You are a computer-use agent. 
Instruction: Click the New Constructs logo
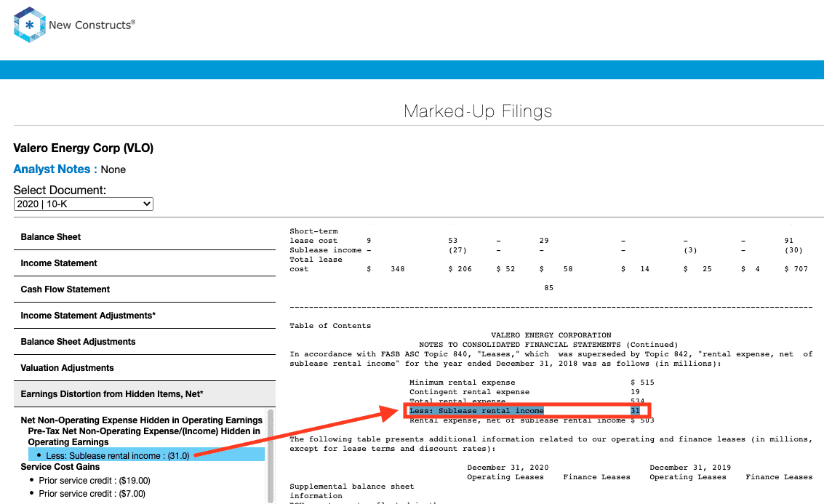click(74, 25)
